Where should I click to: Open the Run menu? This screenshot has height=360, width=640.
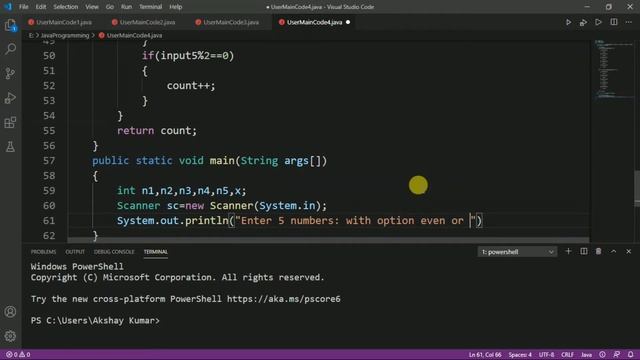[x=127, y=7]
